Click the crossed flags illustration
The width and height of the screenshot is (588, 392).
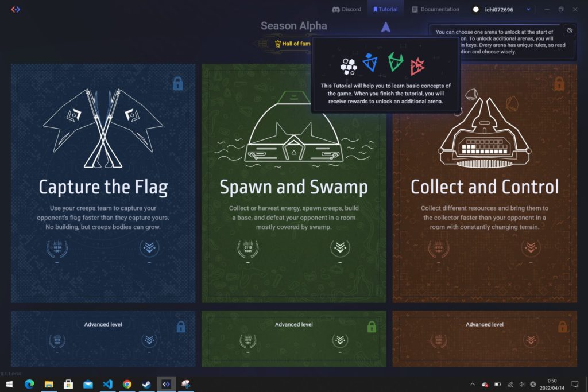click(x=103, y=128)
